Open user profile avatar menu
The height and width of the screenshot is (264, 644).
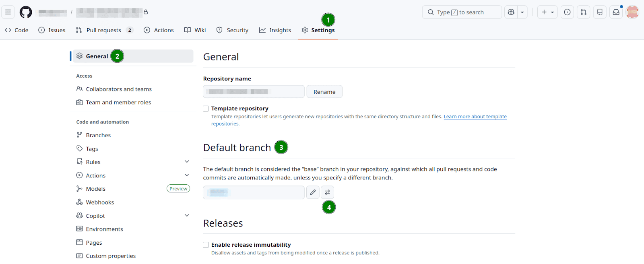(x=632, y=12)
